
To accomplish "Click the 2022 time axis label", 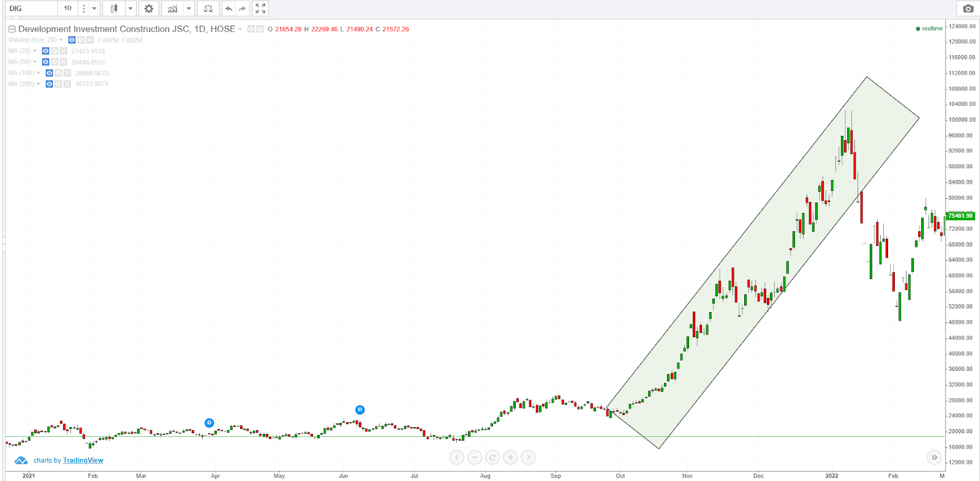I will tap(832, 475).
